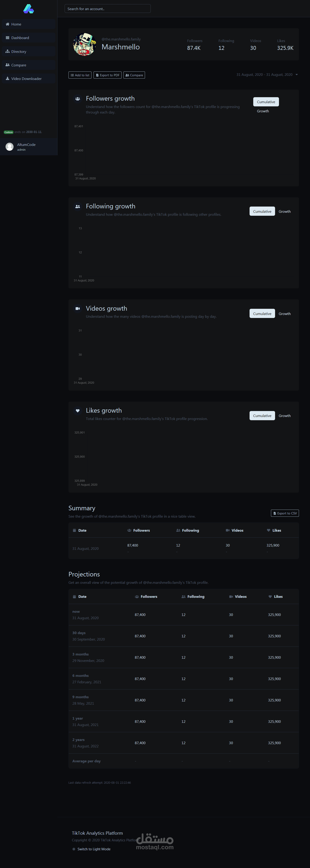The height and width of the screenshot is (868, 310).
Task: Click Export to PDF button
Action: point(108,75)
